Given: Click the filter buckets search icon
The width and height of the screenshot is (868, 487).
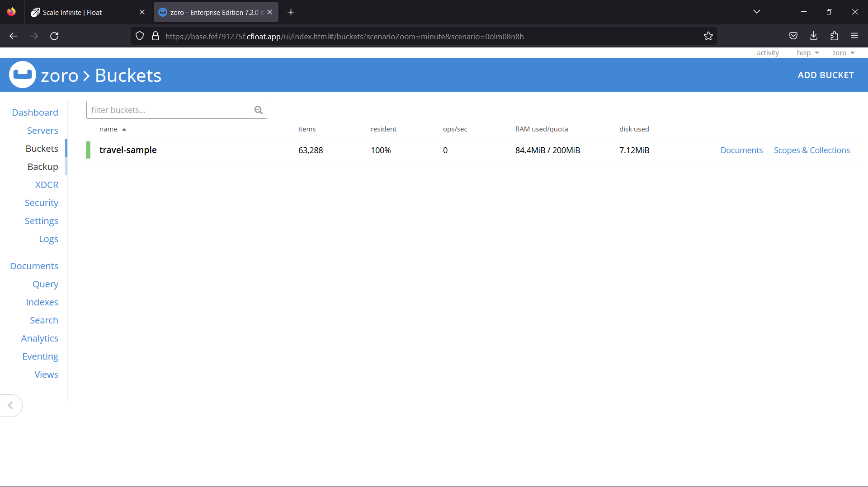Looking at the screenshot, I should [258, 110].
